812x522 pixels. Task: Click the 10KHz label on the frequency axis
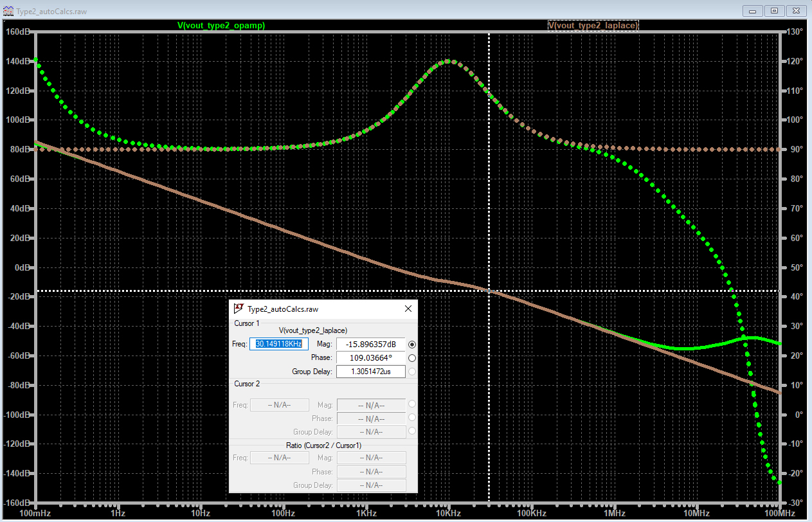click(x=449, y=514)
